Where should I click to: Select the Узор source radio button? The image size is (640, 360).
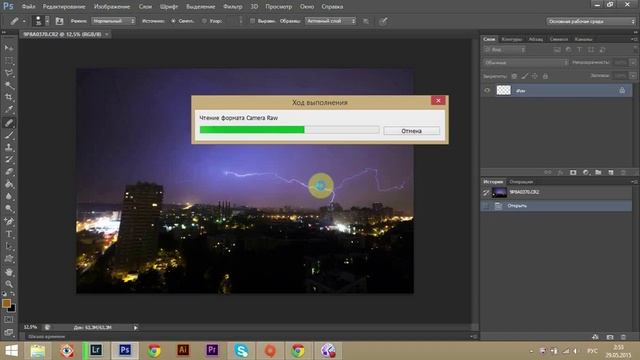pyautogui.click(x=204, y=21)
